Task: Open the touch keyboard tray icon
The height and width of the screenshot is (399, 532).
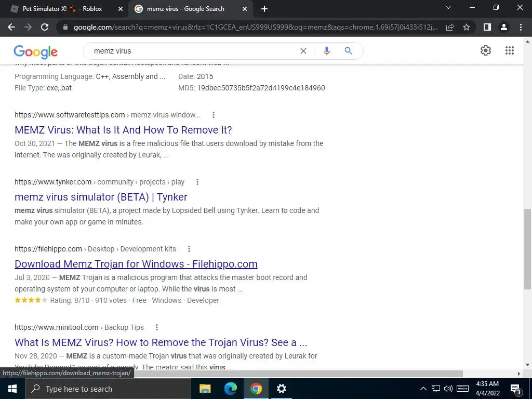Action: (x=463, y=389)
